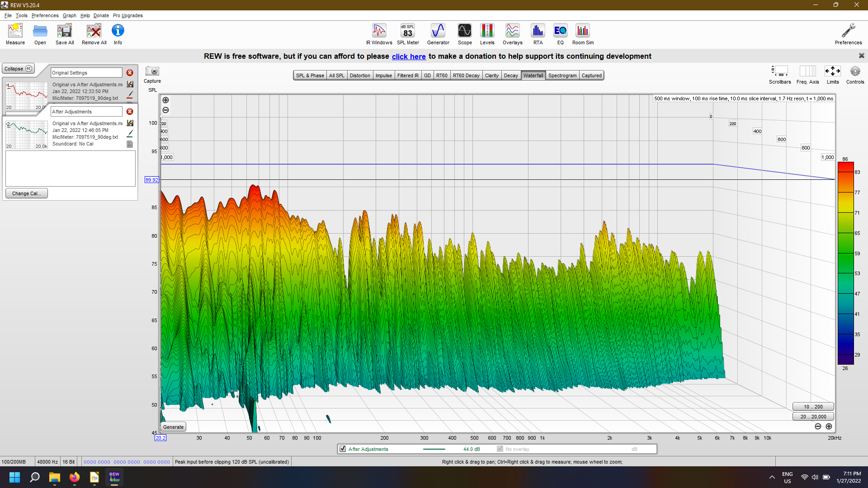The image size is (868, 488).
Task: Toggle the After Adjustments trace checkbox
Action: coord(343,449)
